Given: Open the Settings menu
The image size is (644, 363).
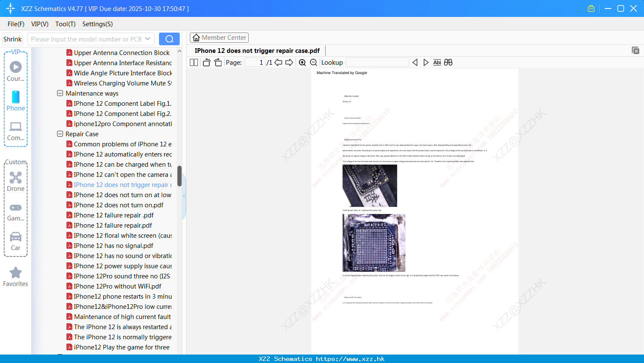Looking at the screenshot, I should pyautogui.click(x=98, y=24).
